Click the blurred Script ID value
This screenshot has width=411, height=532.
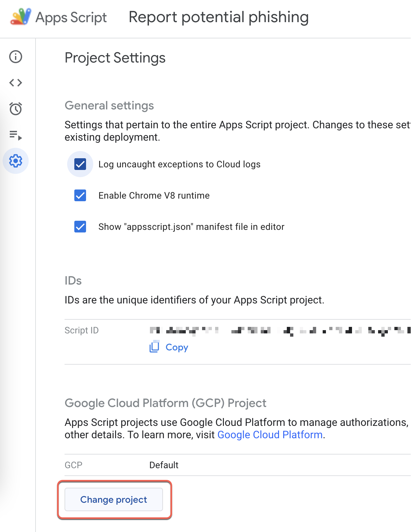(x=280, y=331)
